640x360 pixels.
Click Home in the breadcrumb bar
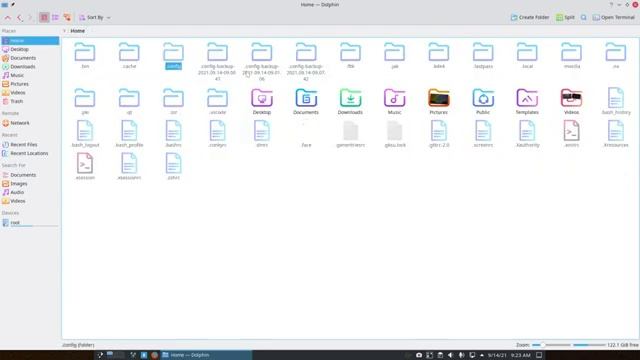tap(78, 31)
